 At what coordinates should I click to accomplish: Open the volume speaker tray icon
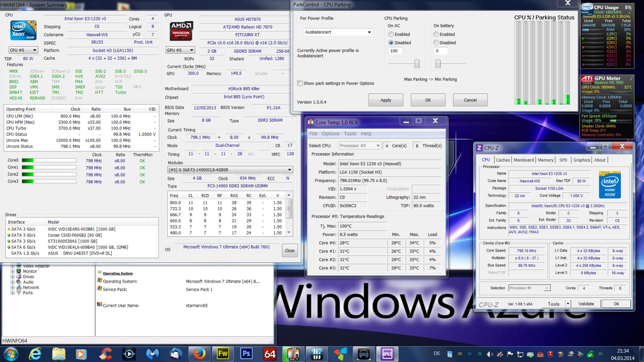pos(490,354)
